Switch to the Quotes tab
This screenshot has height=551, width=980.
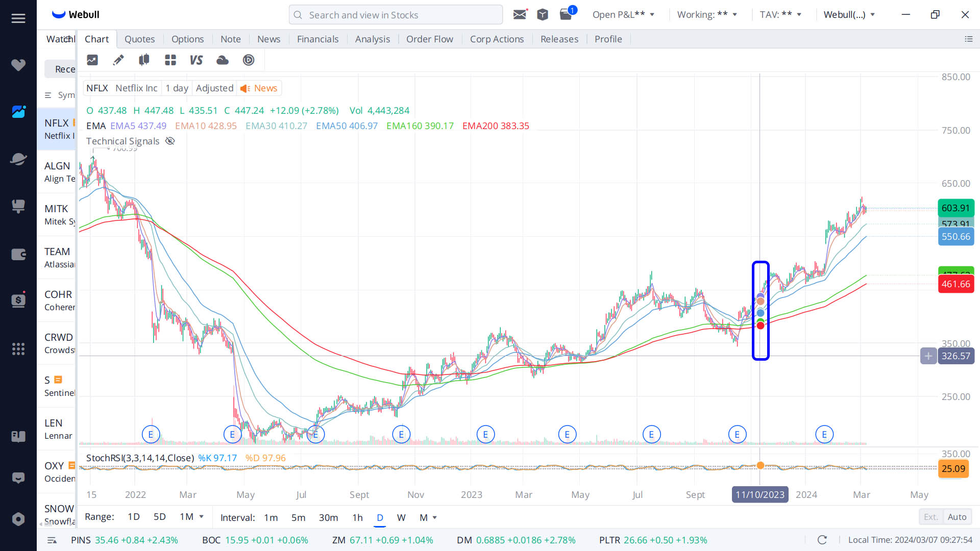coord(139,39)
